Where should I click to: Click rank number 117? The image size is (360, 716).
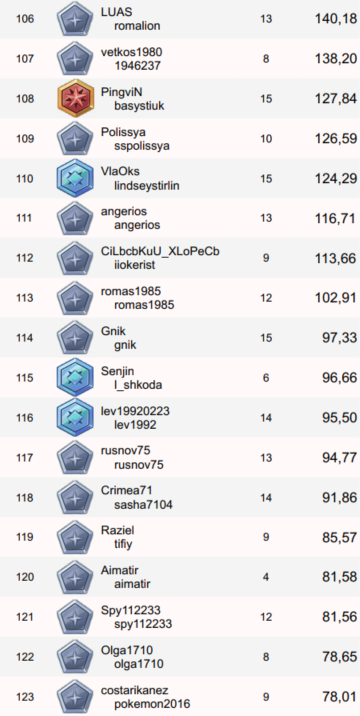pos(25,458)
